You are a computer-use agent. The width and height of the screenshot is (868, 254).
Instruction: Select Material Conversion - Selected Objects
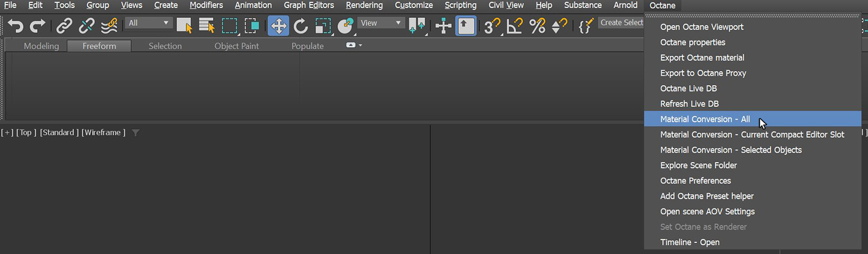(x=753, y=150)
